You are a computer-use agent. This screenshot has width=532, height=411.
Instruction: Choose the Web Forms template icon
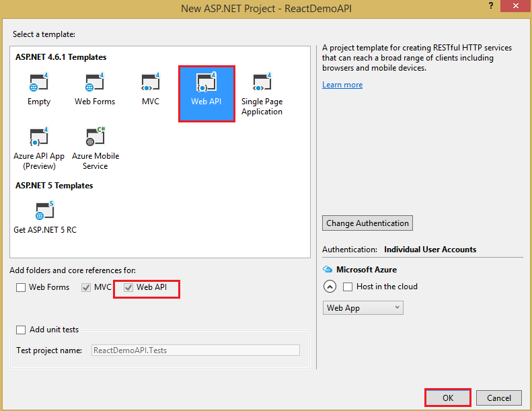click(95, 82)
